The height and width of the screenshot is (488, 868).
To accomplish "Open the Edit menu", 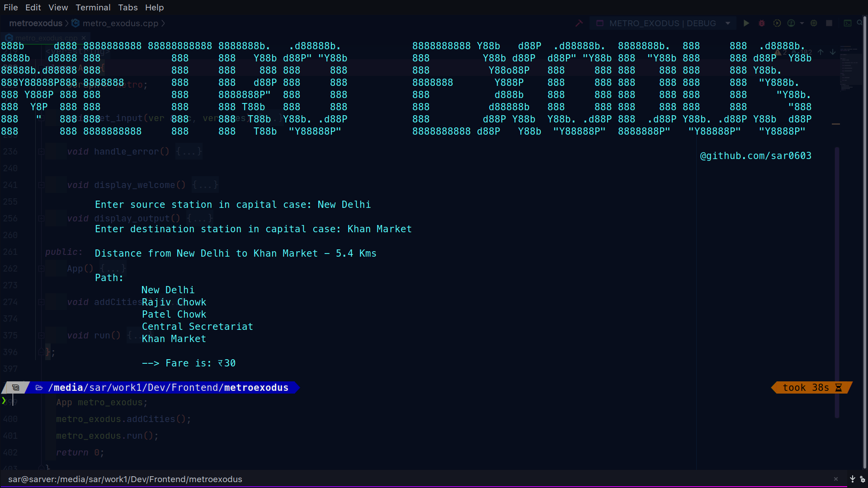I will click(x=33, y=8).
